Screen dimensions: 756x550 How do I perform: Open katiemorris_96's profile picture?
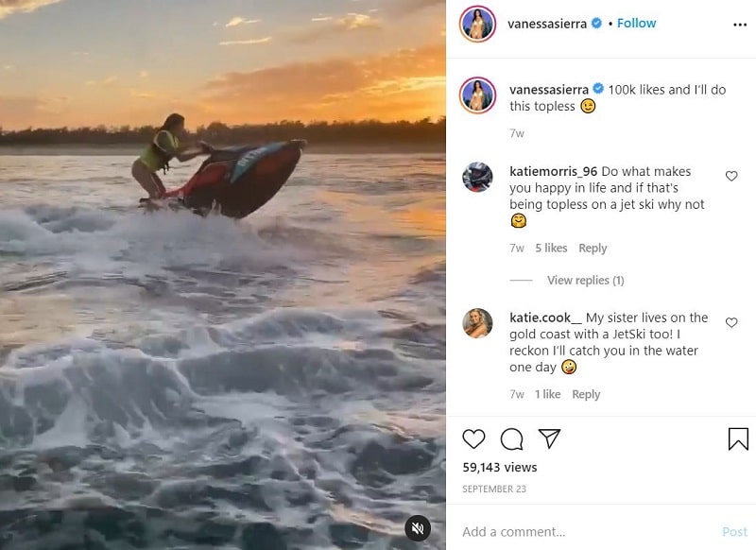click(477, 177)
